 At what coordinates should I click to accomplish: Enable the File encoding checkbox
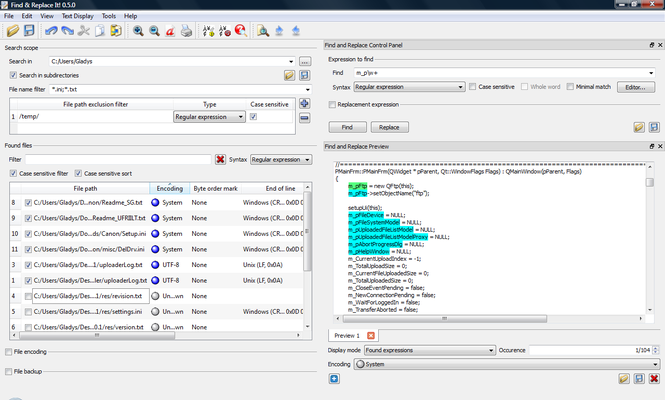pyautogui.click(x=8, y=352)
